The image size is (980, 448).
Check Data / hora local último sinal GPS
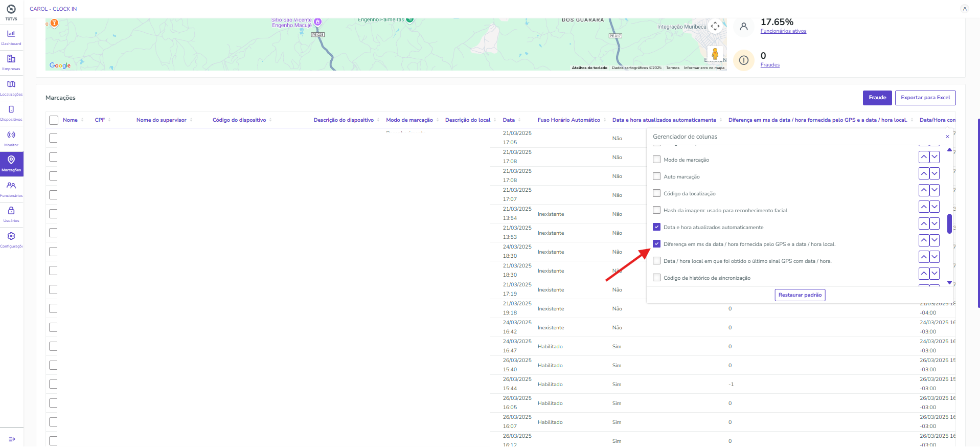click(x=657, y=261)
